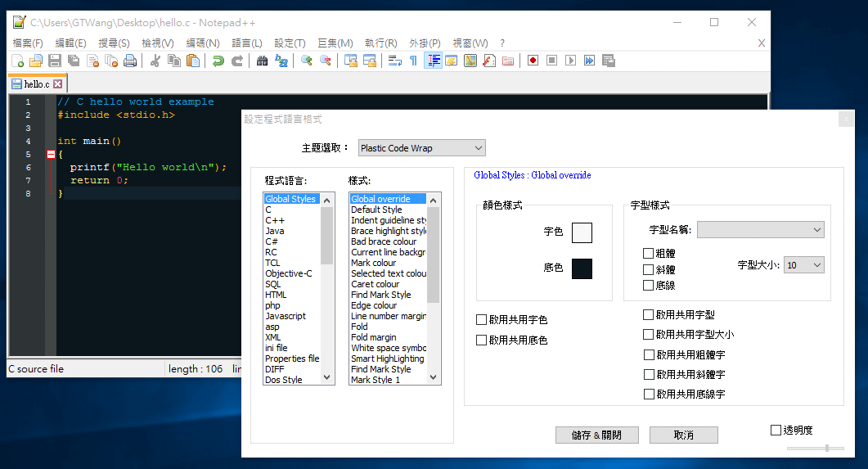Viewport: 868px width, 469px height.
Task: Check 啟用共用字型大小 checkbox
Action: coord(648,335)
